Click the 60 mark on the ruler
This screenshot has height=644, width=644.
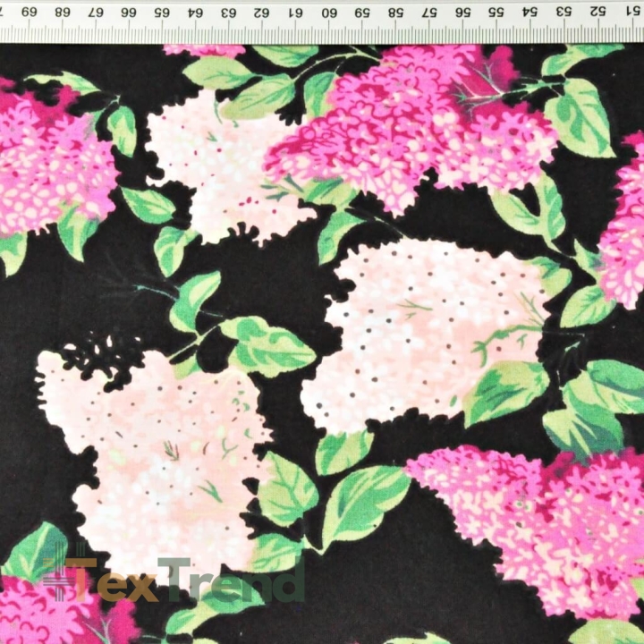pos(329,13)
